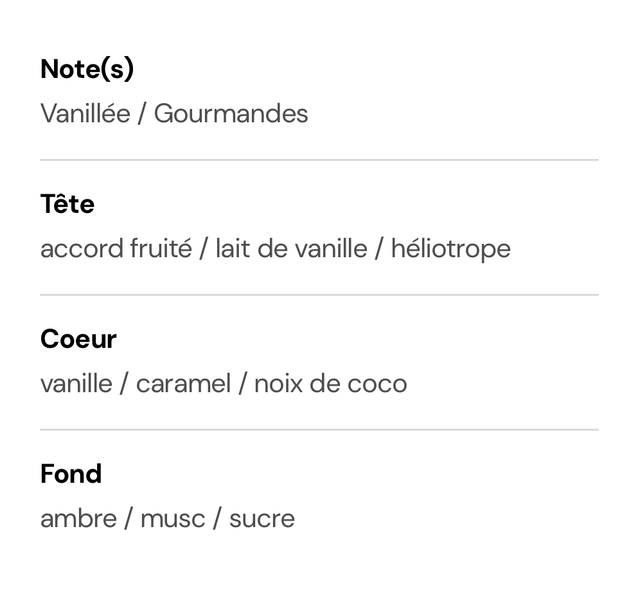Viewport: 640px width, 589px height.
Task: Click the divider line below Coeur section
Action: [319, 430]
